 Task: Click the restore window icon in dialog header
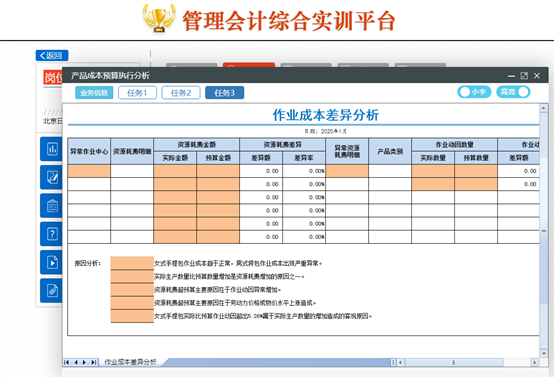524,76
